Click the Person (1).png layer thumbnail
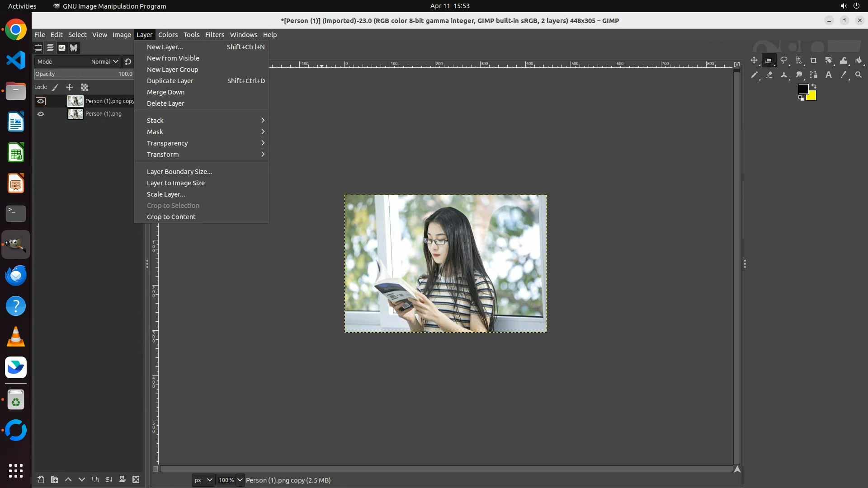This screenshot has width=868, height=488. (75, 114)
